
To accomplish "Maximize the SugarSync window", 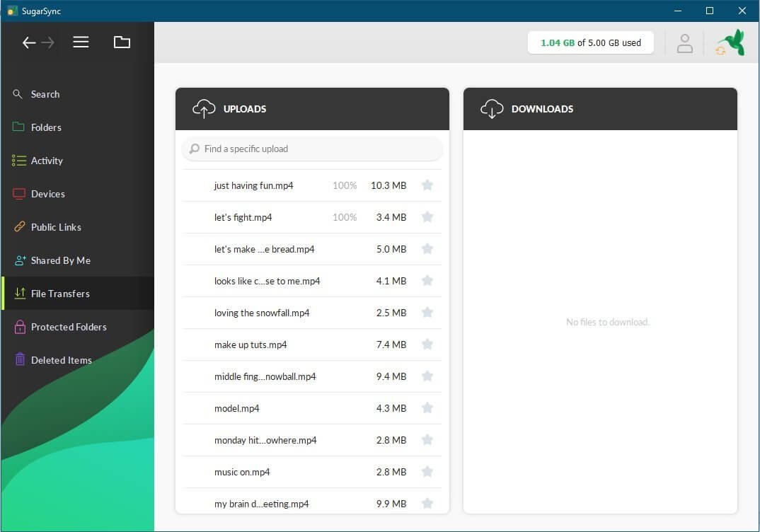I will point(710,11).
